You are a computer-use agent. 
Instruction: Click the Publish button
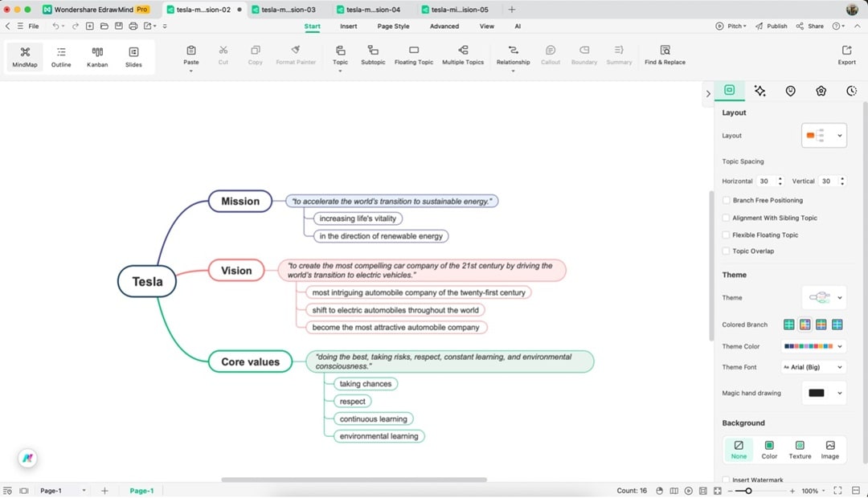click(771, 26)
